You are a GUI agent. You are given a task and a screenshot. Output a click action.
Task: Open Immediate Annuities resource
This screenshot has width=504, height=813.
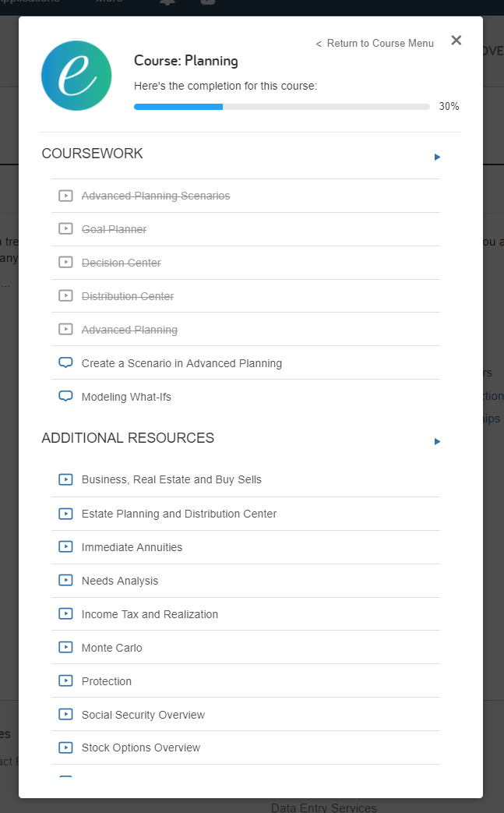coord(132,547)
